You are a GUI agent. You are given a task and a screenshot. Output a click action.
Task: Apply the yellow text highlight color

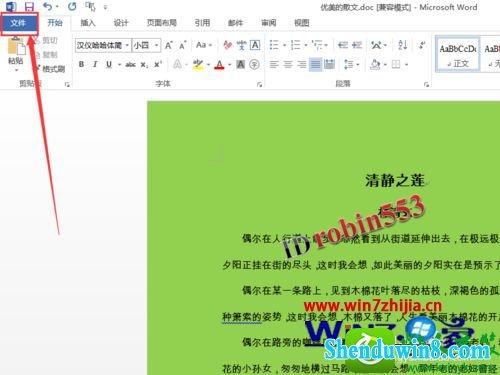198,64
